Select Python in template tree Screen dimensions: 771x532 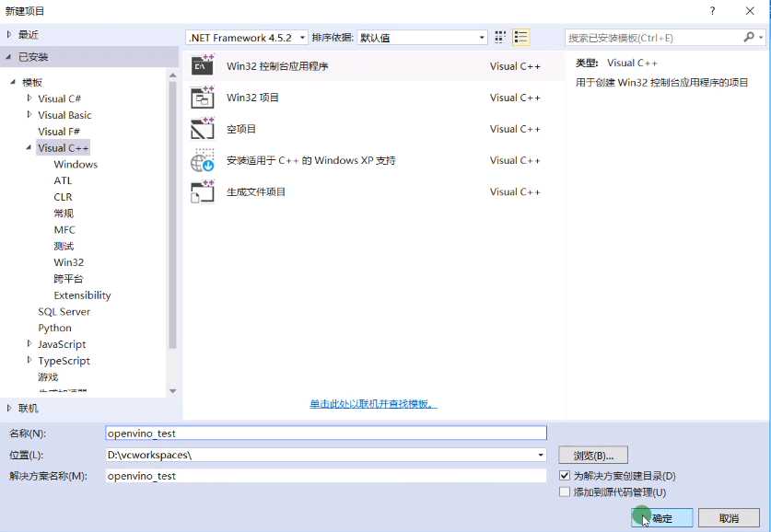(x=54, y=328)
